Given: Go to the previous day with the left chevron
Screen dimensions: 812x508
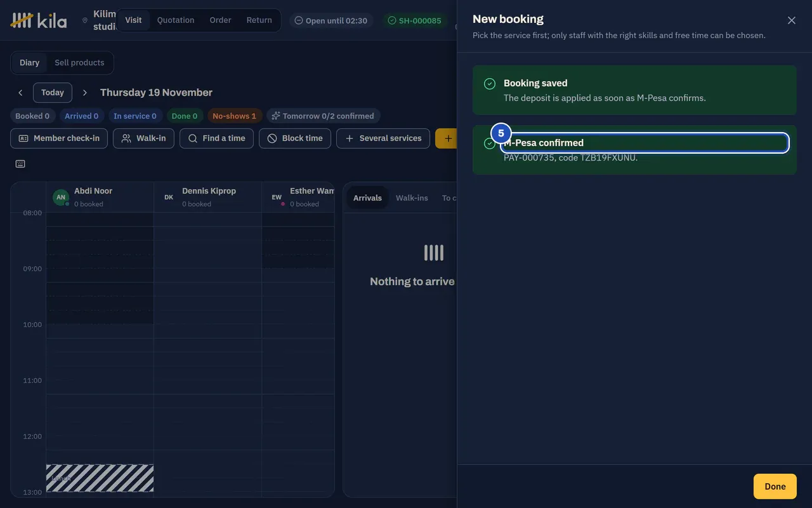Looking at the screenshot, I should [20, 93].
